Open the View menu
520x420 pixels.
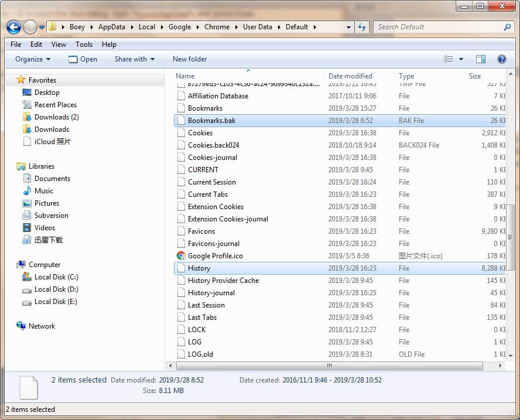tap(59, 45)
